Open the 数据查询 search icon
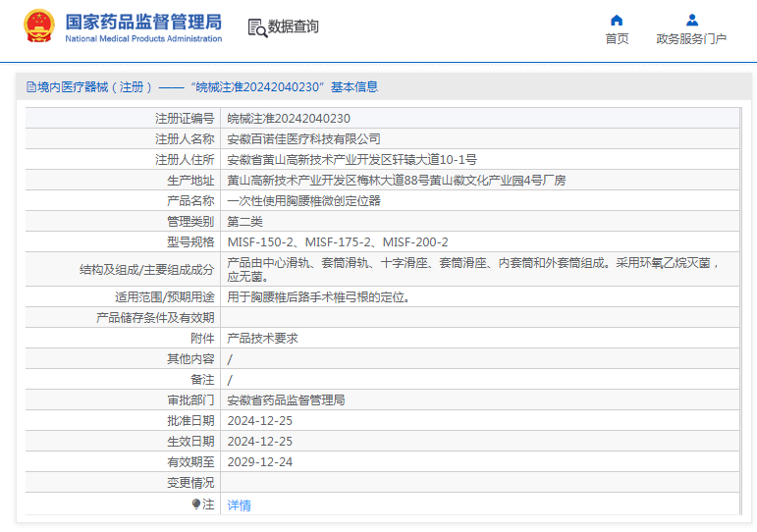The image size is (757, 532). click(x=257, y=28)
